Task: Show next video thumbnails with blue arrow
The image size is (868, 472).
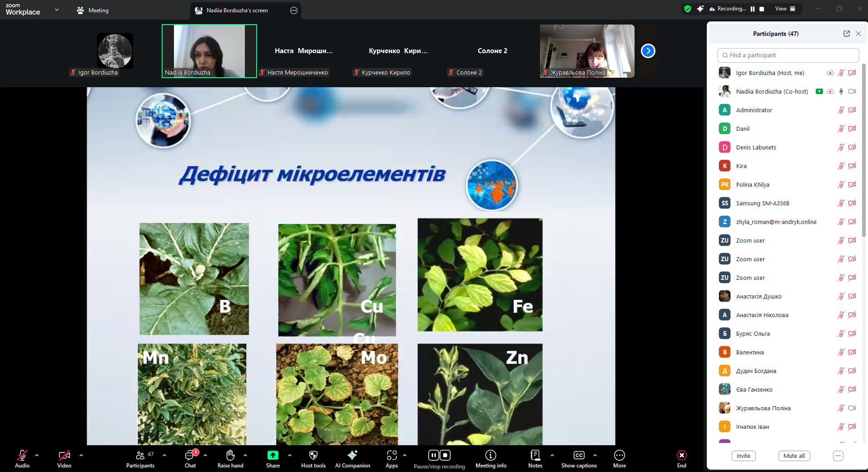Action: pos(648,51)
